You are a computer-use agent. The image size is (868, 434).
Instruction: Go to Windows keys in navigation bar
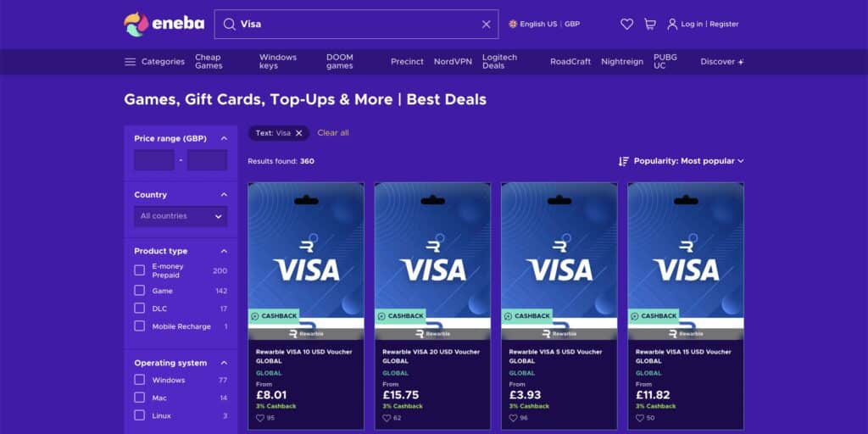click(x=278, y=61)
